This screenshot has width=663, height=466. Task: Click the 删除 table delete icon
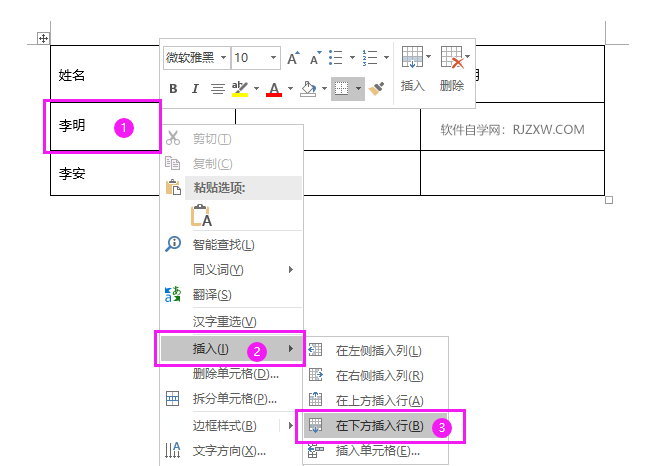coord(452,57)
